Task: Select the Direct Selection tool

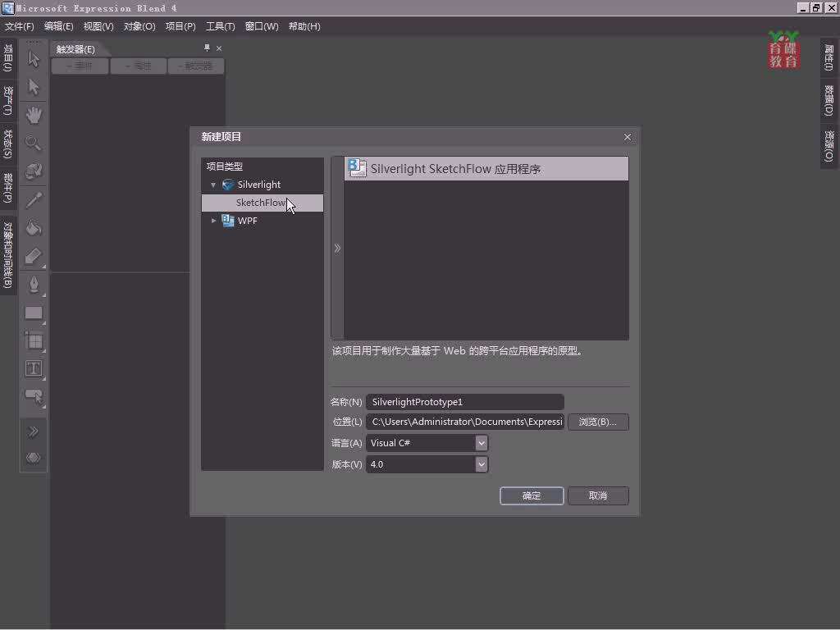Action: 34,87
